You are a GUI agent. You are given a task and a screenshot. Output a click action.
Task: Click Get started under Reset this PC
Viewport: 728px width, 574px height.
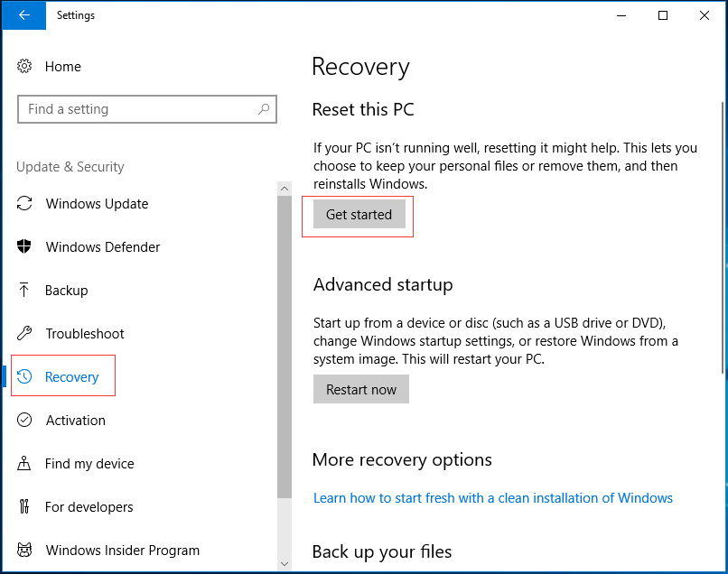pyautogui.click(x=359, y=215)
